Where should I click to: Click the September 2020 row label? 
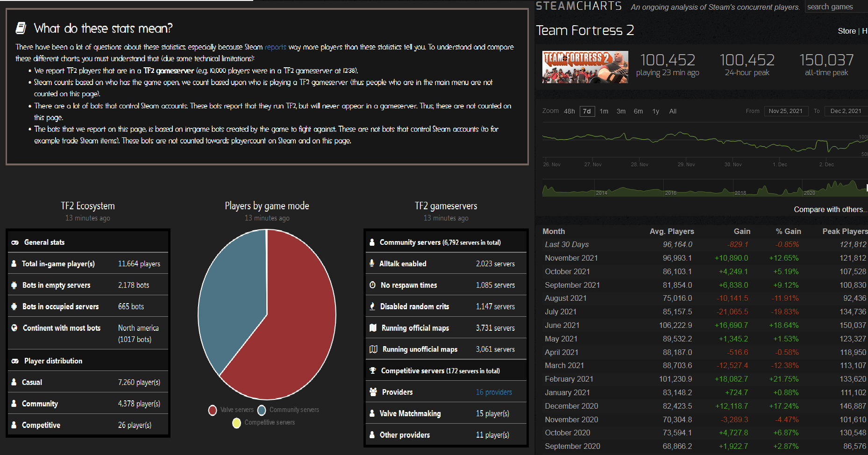tap(572, 446)
